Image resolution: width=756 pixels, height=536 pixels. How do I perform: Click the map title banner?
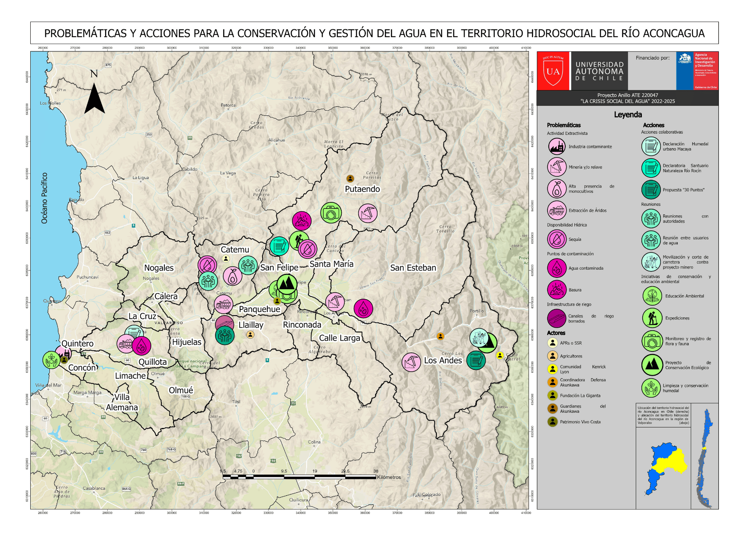pyautogui.click(x=374, y=33)
